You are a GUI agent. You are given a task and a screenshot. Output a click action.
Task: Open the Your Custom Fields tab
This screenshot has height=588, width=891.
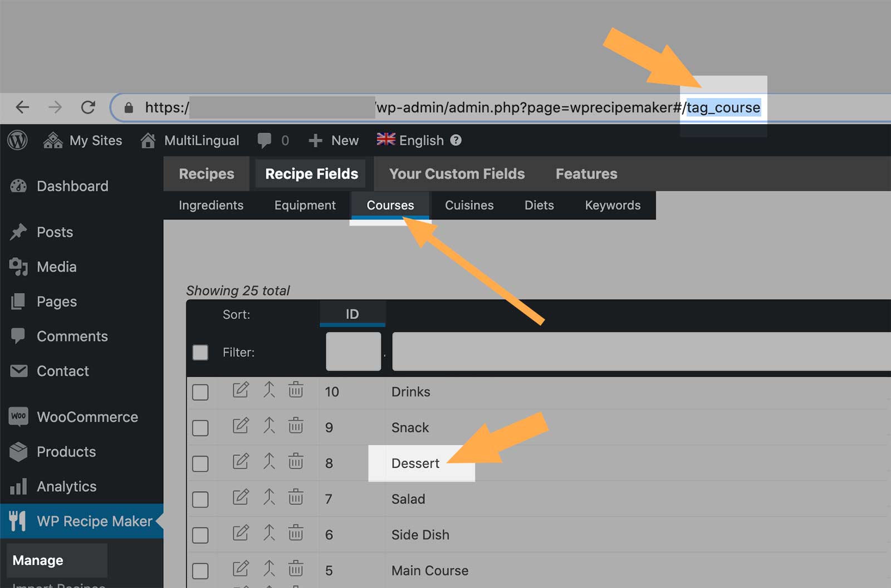pos(457,173)
